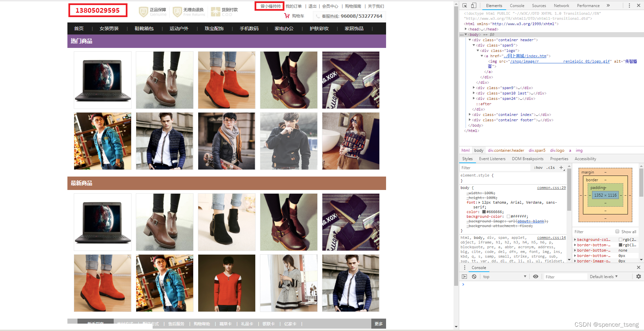Toggle the :hov pseudo-class panel
Screen dimensions: 644x331
tap(538, 168)
